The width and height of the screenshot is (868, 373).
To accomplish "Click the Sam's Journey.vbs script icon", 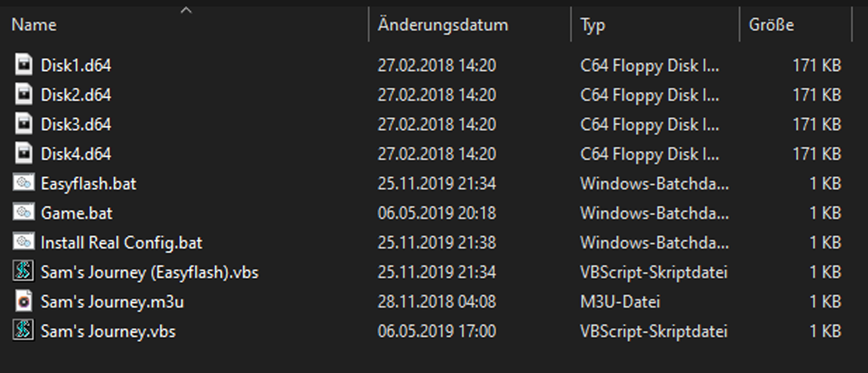I will point(24,331).
